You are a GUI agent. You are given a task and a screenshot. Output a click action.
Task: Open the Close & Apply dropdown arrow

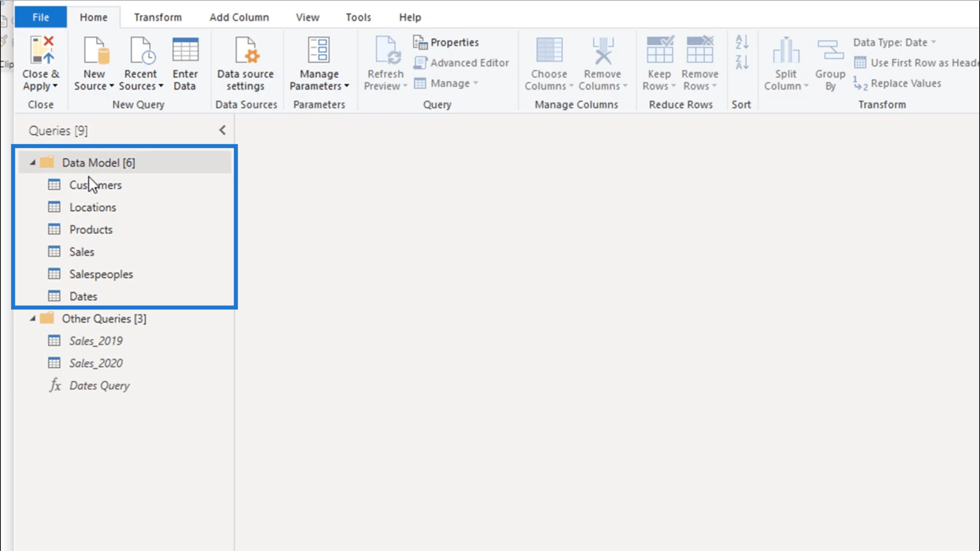click(55, 86)
